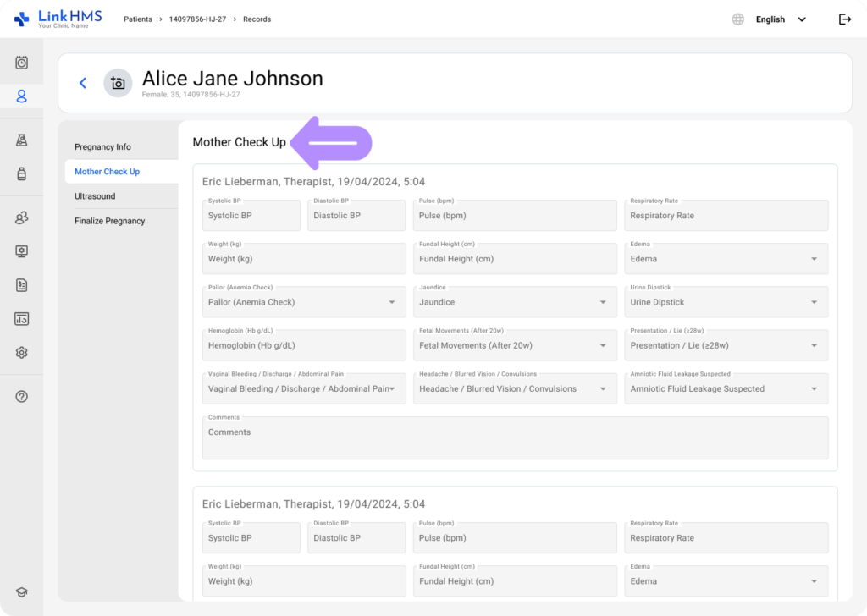Go back using the blue arrow
This screenshot has width=867, height=616.
(83, 83)
